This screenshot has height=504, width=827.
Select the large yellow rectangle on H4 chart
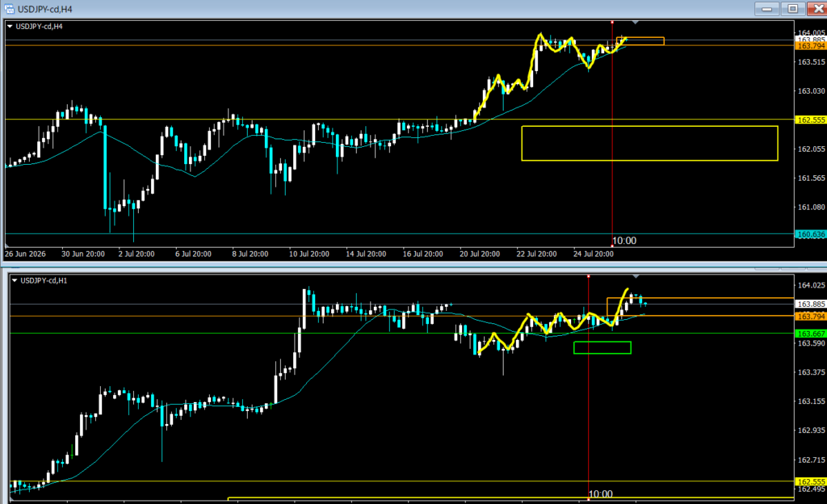[x=649, y=143]
